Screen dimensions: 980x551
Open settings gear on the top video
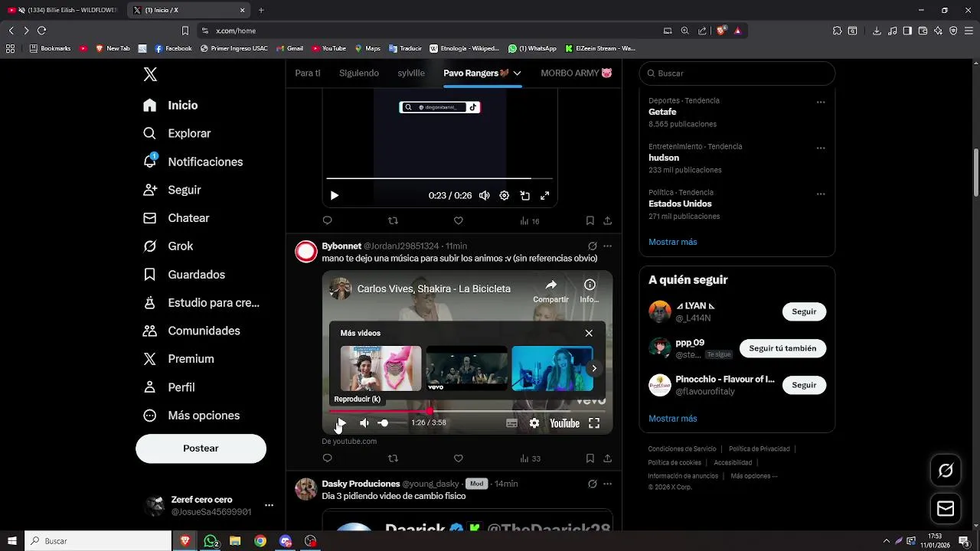click(504, 196)
